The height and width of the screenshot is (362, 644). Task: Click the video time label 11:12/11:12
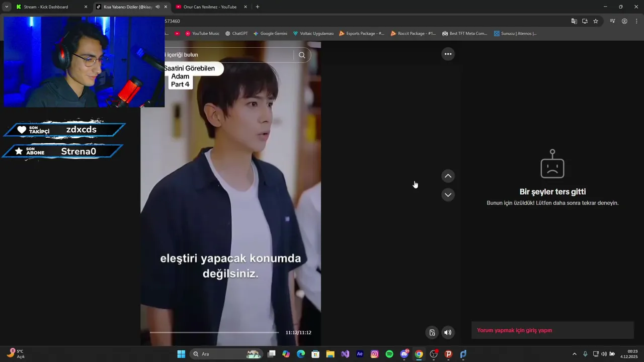tap(298, 332)
